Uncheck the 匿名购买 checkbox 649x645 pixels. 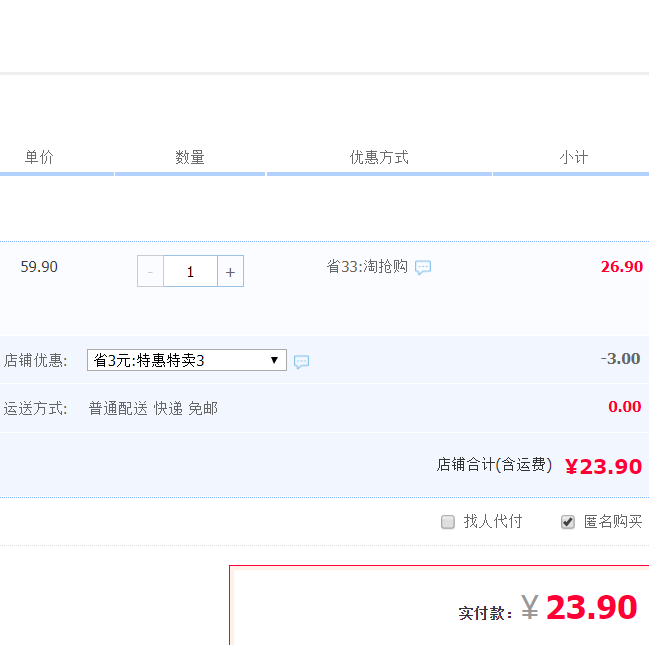[568, 522]
